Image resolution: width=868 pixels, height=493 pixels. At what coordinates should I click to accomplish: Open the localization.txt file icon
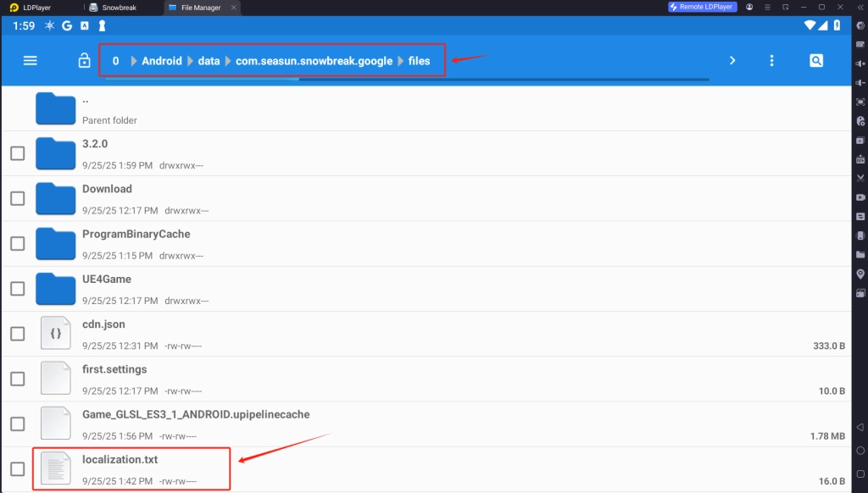click(x=55, y=468)
